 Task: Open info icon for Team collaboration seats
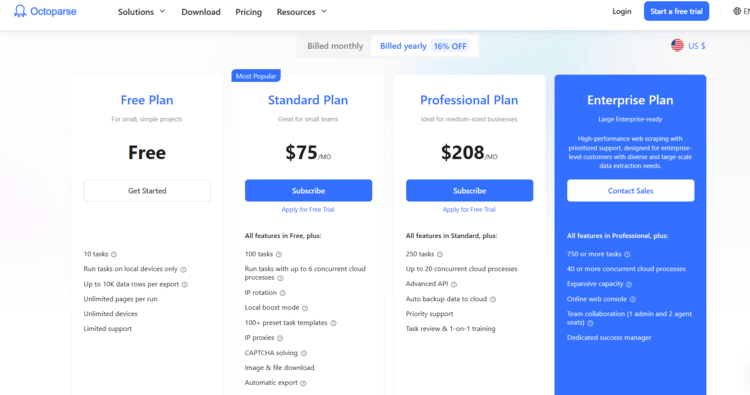(590, 323)
